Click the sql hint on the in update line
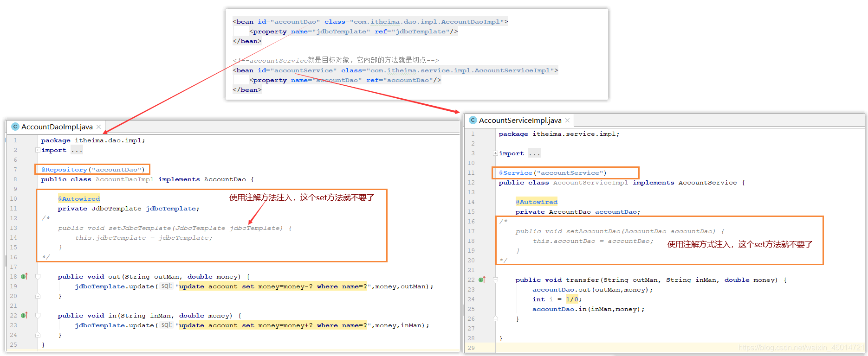The image size is (868, 356). (x=166, y=325)
